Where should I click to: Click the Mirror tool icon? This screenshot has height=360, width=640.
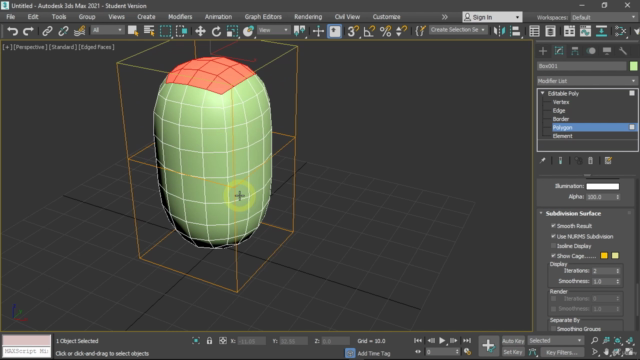pyautogui.click(x=499, y=31)
